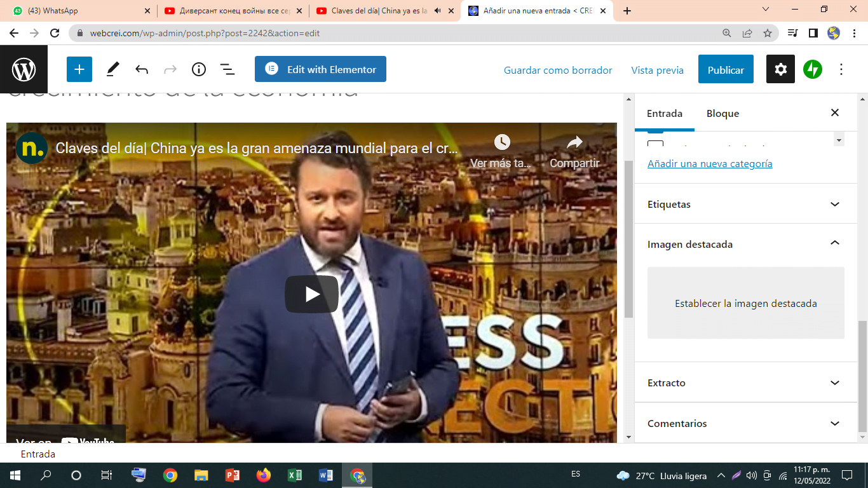
Task: Redo the change
Action: point(170,69)
